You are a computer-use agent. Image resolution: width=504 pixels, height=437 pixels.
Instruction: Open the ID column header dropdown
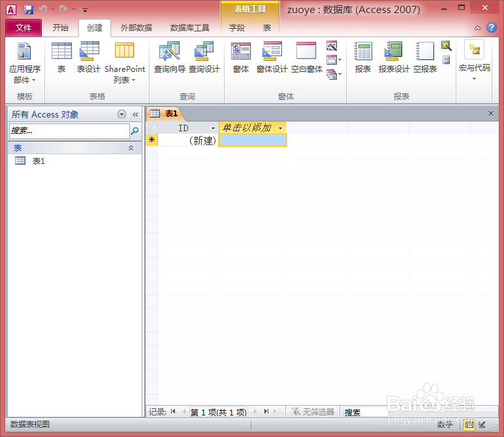point(213,128)
